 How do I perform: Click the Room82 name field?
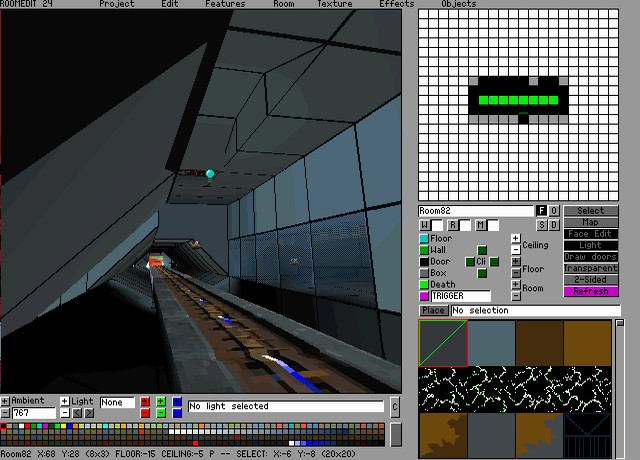475,211
